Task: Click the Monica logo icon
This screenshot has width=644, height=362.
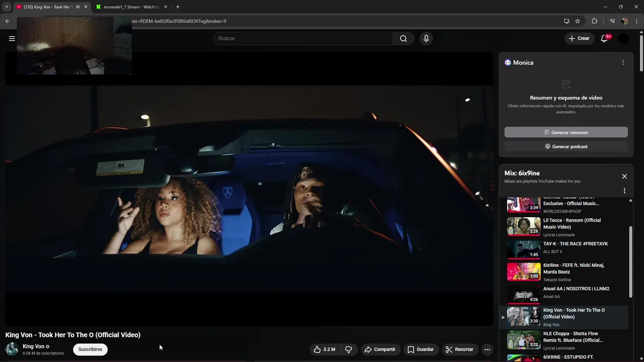Action: [508, 63]
